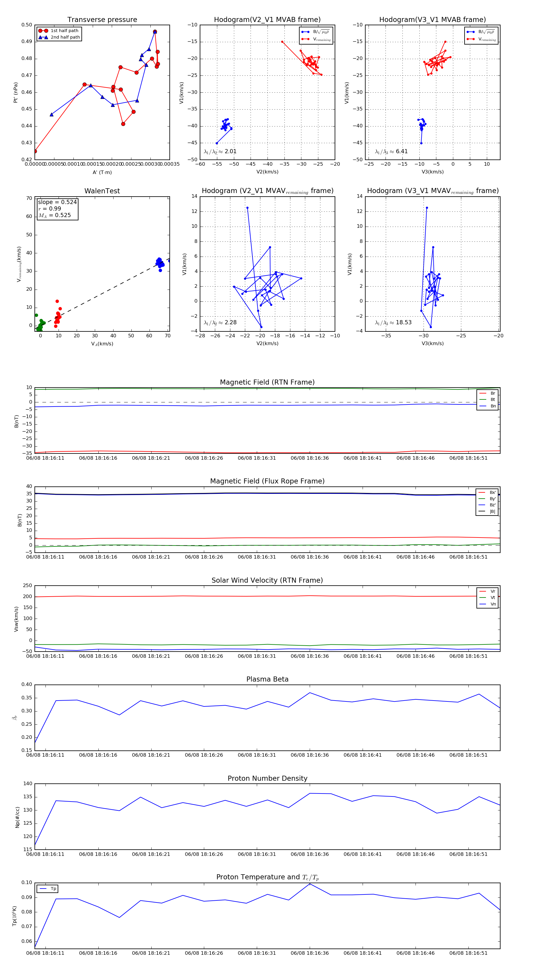Click "06/08 18:16:11" tick under Magnetic Field (RTN Frame)
The image size is (535, 980).
pyautogui.click(x=45, y=458)
